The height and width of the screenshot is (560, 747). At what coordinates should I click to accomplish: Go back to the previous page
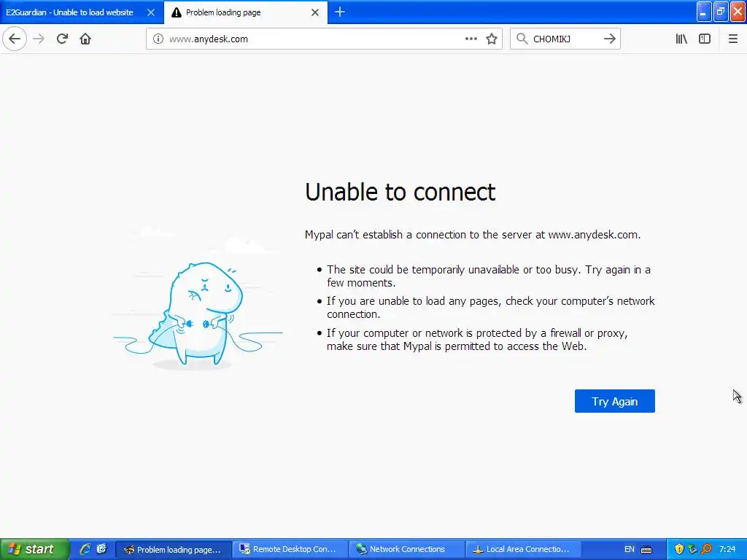tap(15, 39)
